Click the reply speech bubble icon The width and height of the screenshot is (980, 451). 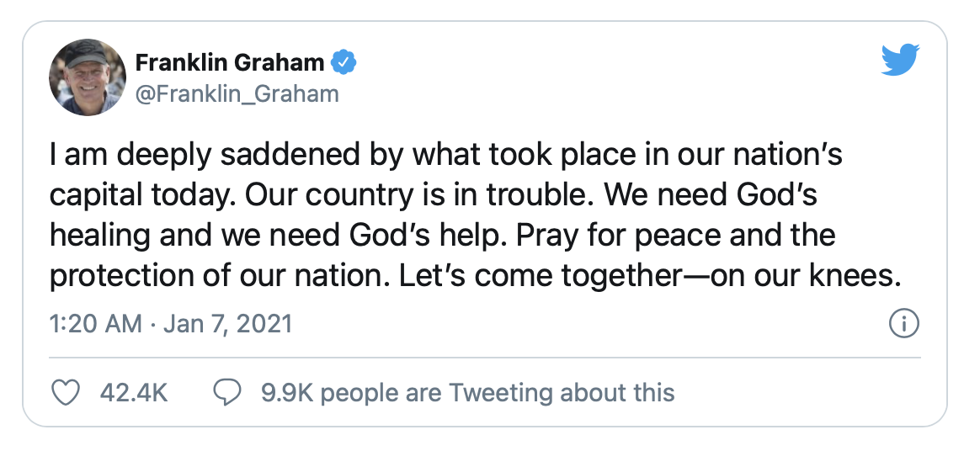[227, 392]
